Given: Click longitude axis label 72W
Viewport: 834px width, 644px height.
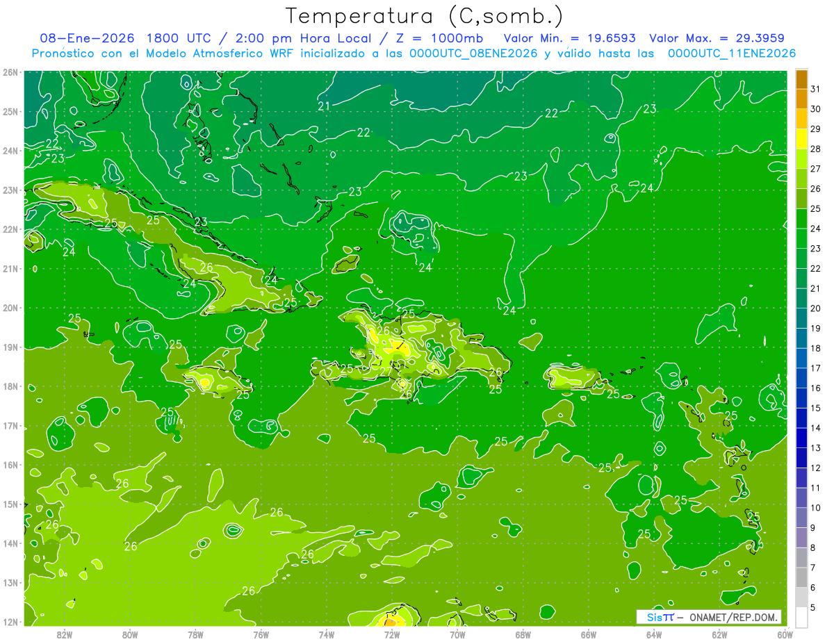Looking at the screenshot, I should (x=392, y=634).
